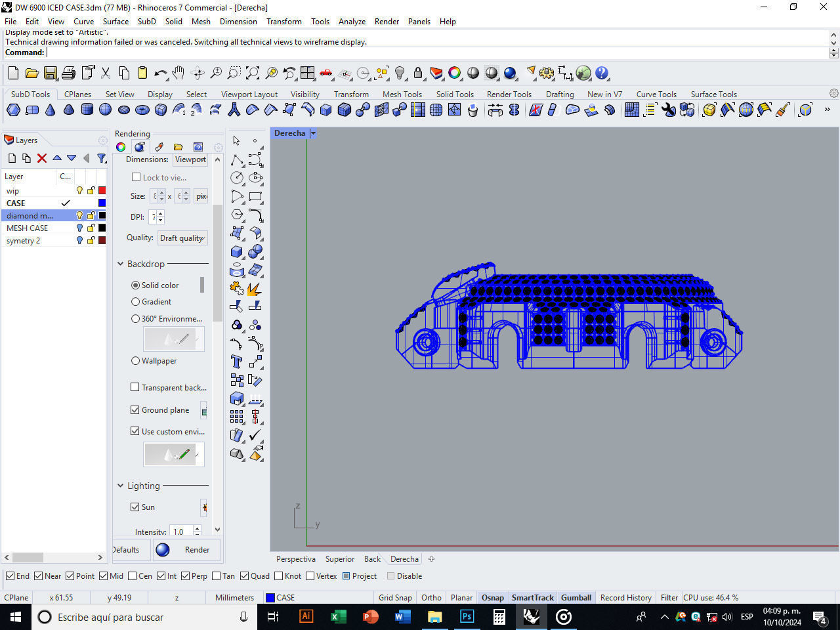Click Record History in status bar
840x630 pixels.
point(625,597)
